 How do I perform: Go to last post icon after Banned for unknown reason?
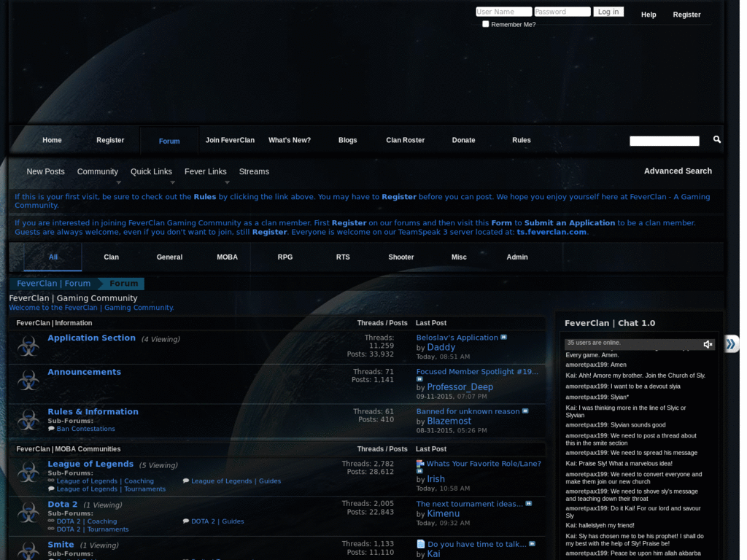pyautogui.click(x=525, y=411)
